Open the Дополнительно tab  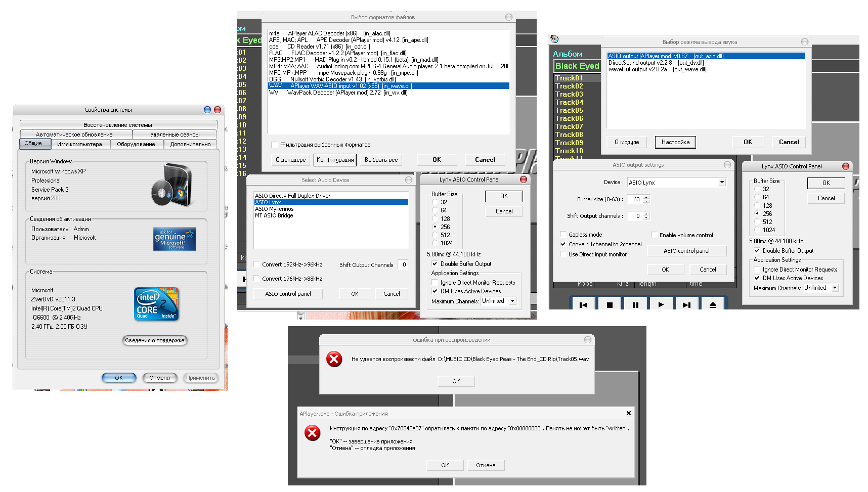pos(190,145)
